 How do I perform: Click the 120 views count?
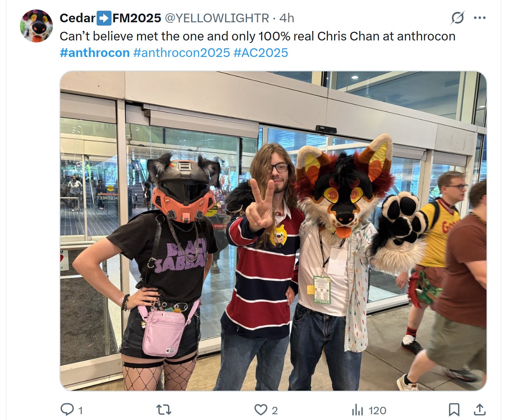pyautogui.click(x=377, y=411)
